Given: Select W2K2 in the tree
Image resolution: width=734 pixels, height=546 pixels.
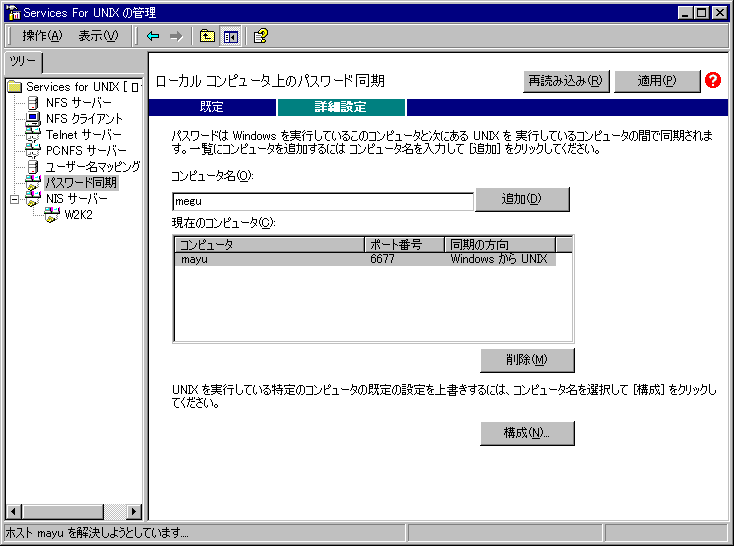Looking at the screenshot, I should coord(79,215).
